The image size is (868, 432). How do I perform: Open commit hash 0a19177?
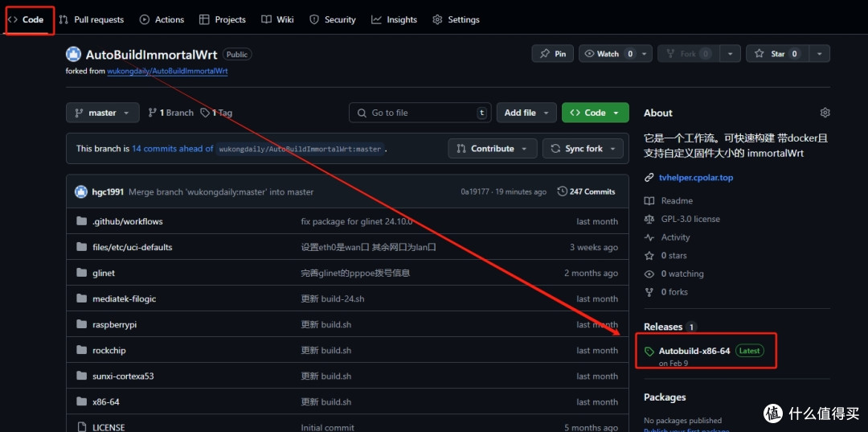click(x=474, y=191)
